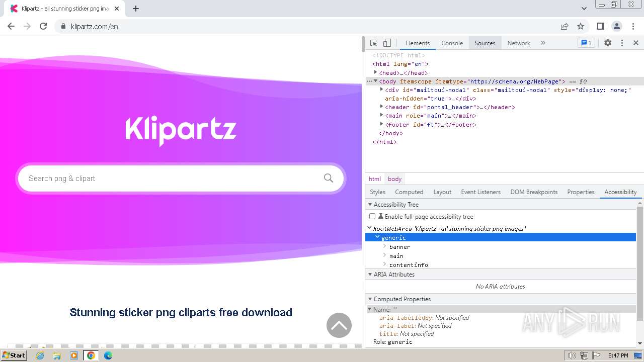Click the site security lock icon

click(63, 26)
